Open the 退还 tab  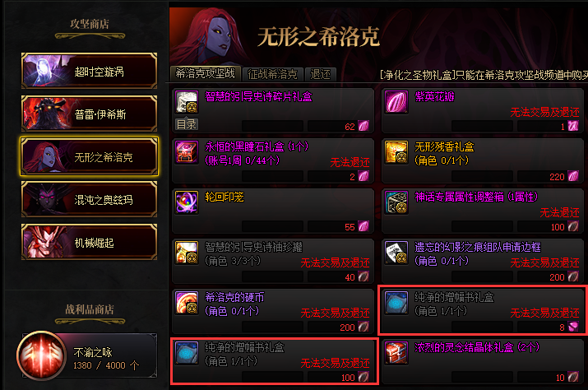click(x=320, y=74)
